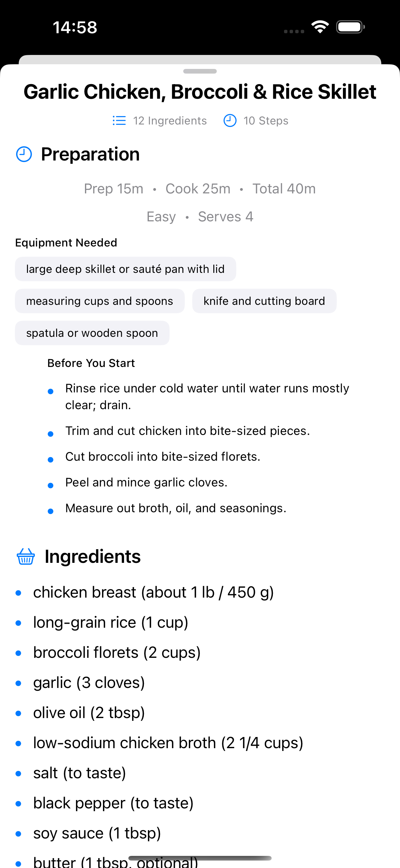400x868 pixels.
Task: Select the chicken breast ingredient entry
Action: [153, 592]
